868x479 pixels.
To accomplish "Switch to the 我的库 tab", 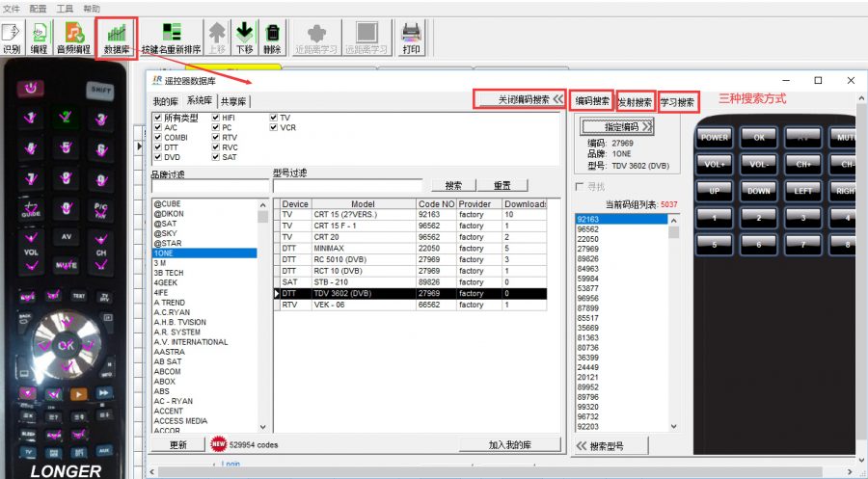I will 166,101.
